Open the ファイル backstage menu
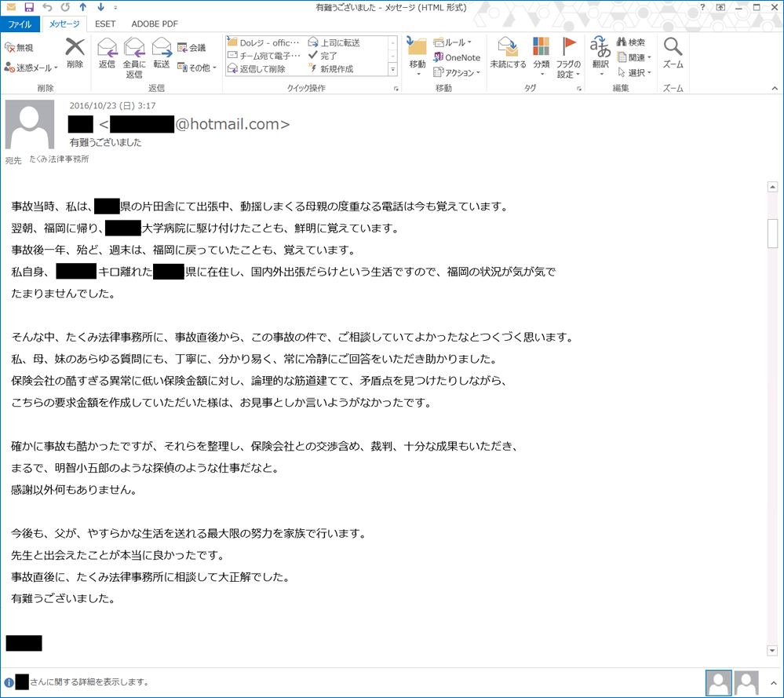Image resolution: width=784 pixels, height=698 pixels. coord(20,24)
